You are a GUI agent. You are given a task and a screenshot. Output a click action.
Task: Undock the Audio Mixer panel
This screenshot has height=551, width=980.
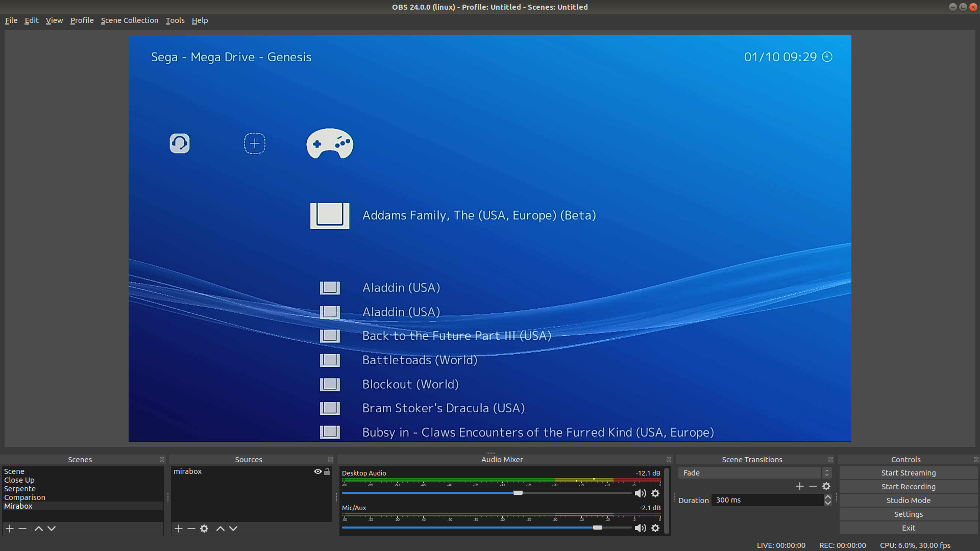669,460
